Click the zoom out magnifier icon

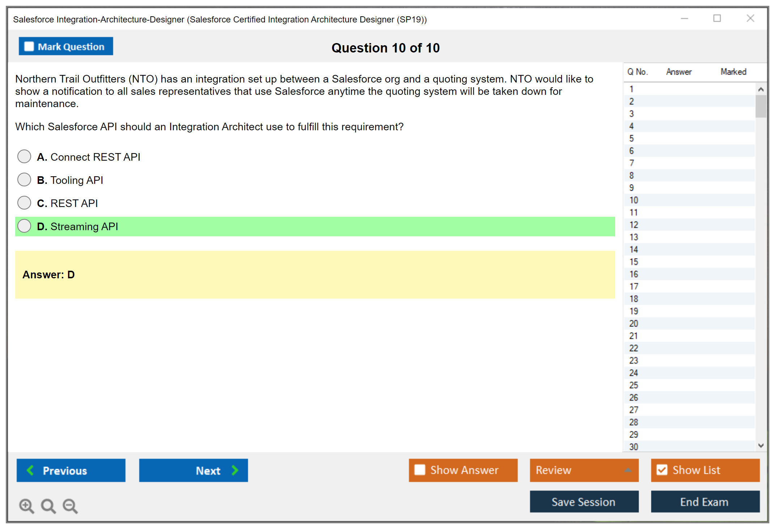70,506
